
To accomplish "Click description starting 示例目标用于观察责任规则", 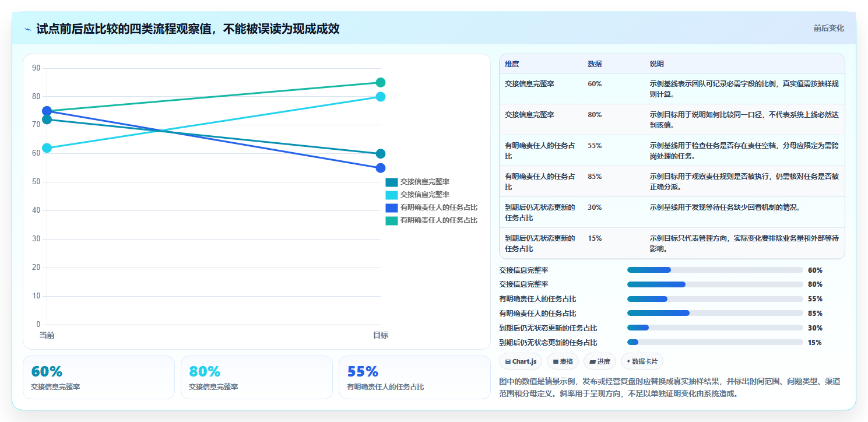I will 744,181.
